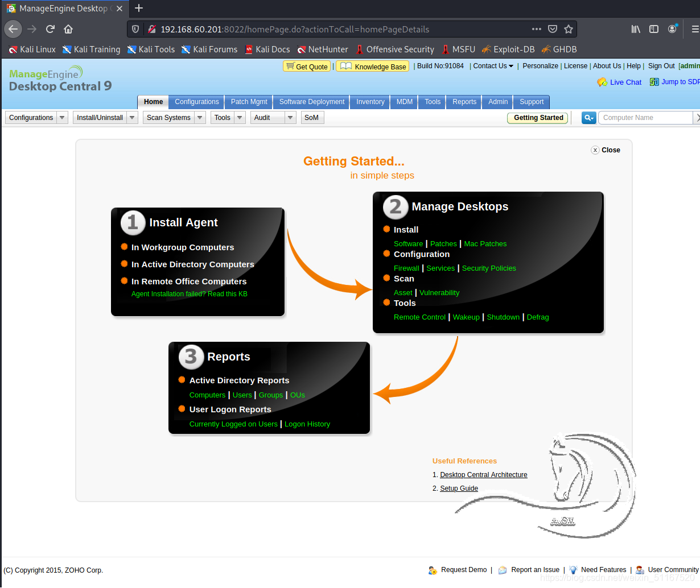This screenshot has width=700, height=588.
Task: Close the Getting Started panel
Action: pos(606,150)
